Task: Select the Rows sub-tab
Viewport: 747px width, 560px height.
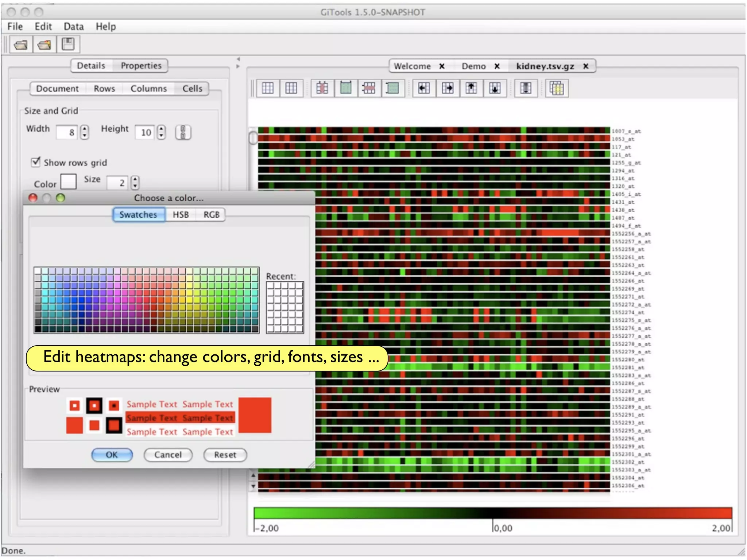Action: pyautogui.click(x=104, y=89)
